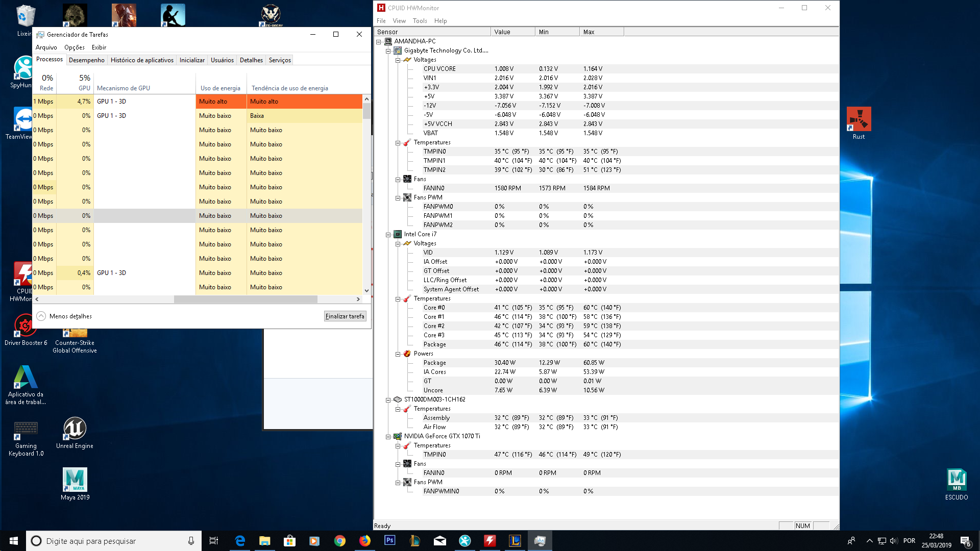Click the Finalizar tarefa button
Viewport: 980px width, 551px height.
click(345, 316)
